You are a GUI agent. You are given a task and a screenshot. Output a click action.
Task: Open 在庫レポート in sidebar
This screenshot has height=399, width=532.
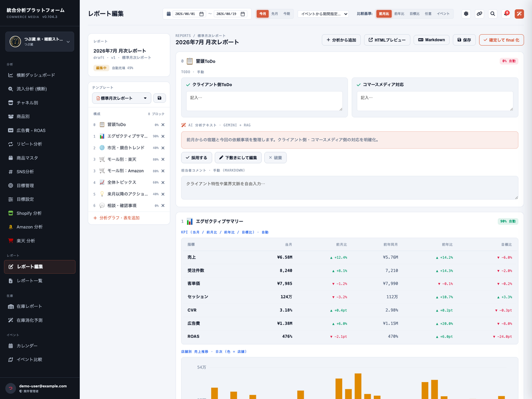click(40, 306)
